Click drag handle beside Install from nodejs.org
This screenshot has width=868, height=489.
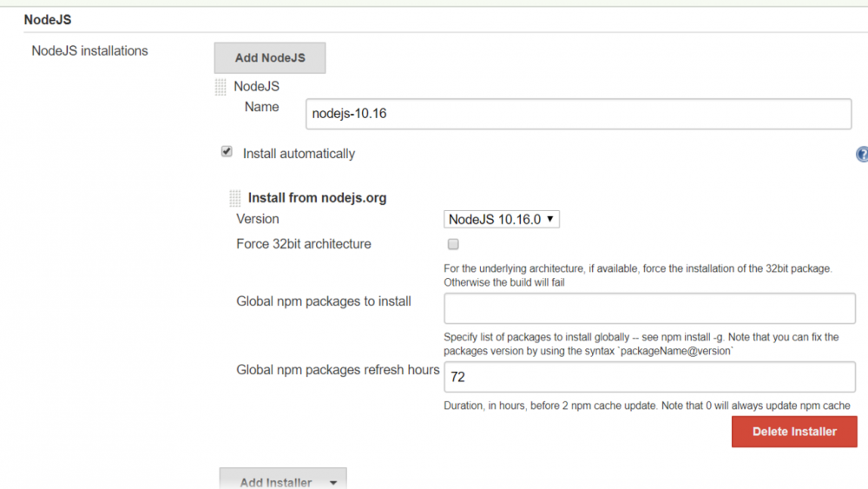tap(234, 198)
